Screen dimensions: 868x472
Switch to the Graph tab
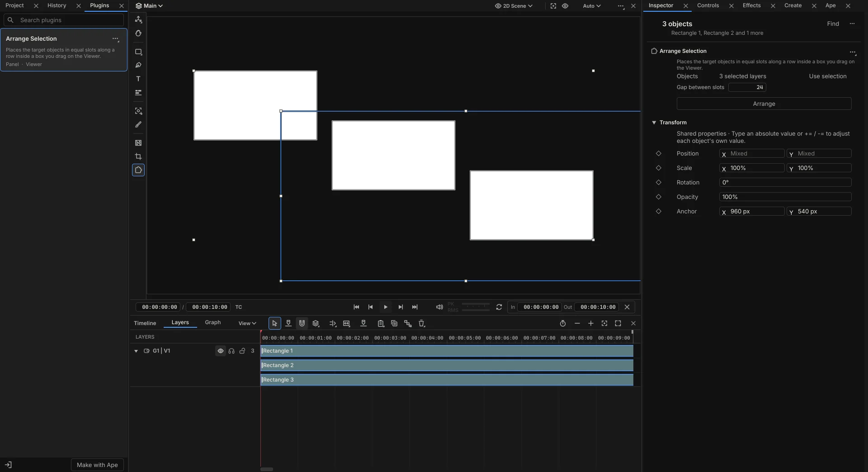213,322
